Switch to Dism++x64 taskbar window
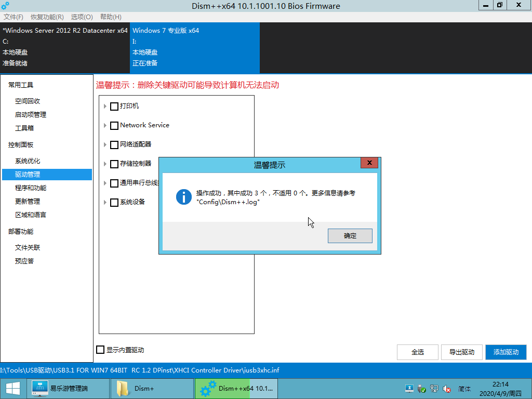Image resolution: width=532 pixels, height=399 pixels. click(x=236, y=389)
